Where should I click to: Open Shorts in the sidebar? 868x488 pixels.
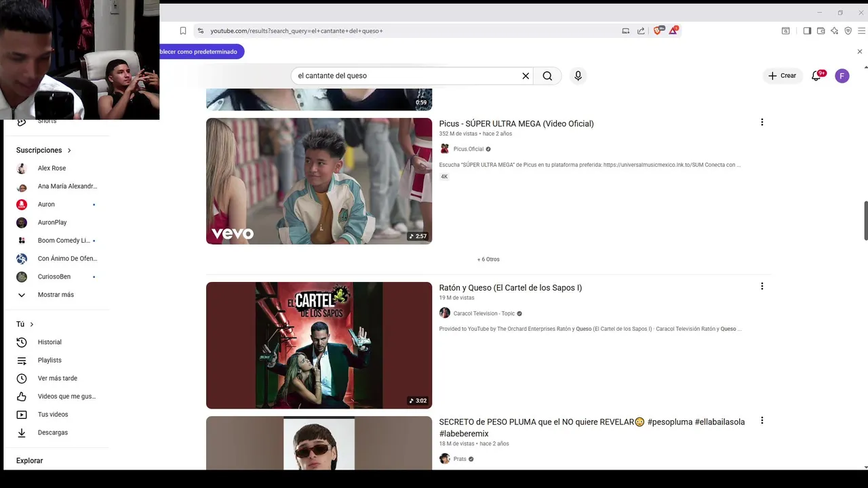[47, 121]
